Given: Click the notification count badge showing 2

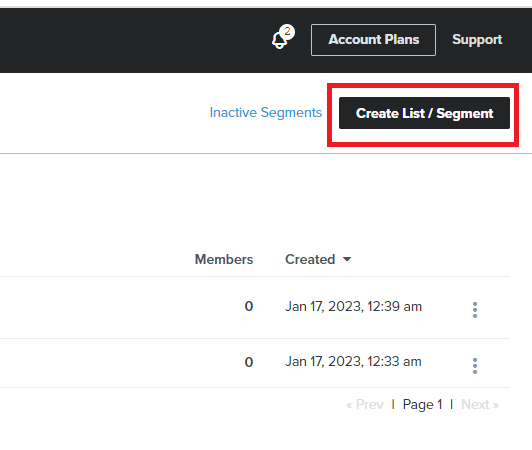Looking at the screenshot, I should coord(287,32).
